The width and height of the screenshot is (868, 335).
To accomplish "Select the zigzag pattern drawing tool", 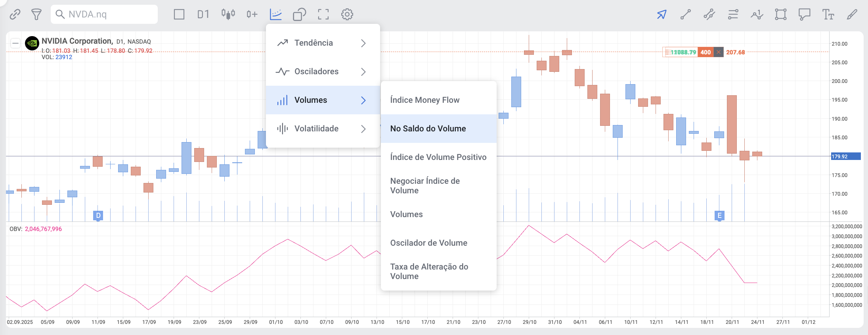I will pos(757,15).
